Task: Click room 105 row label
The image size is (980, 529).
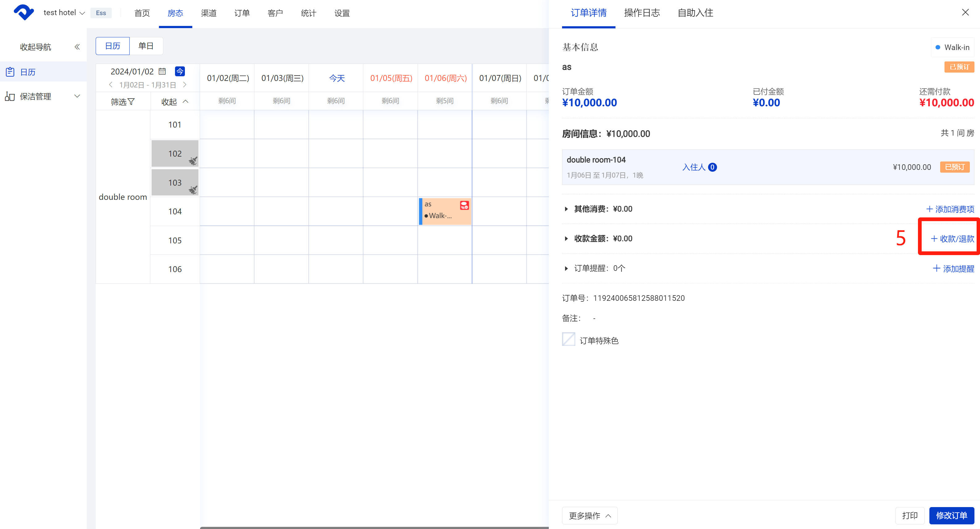Action: pyautogui.click(x=175, y=240)
